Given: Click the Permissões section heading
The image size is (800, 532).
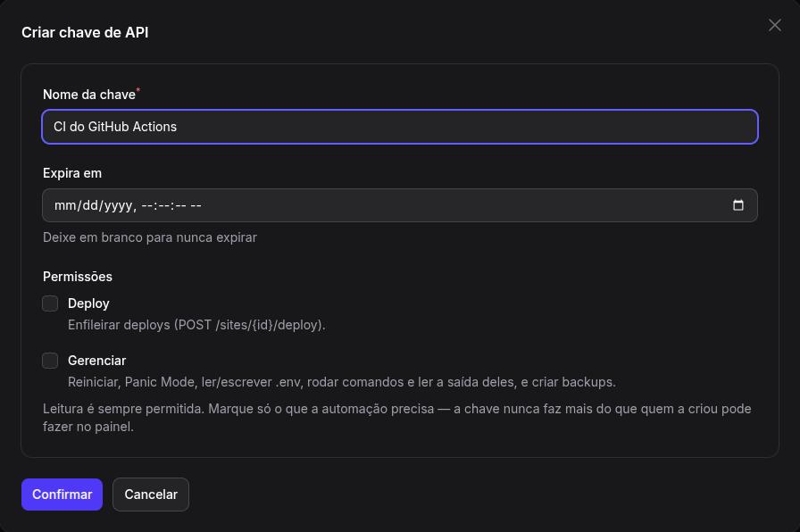Looking at the screenshot, I should pos(78,277).
